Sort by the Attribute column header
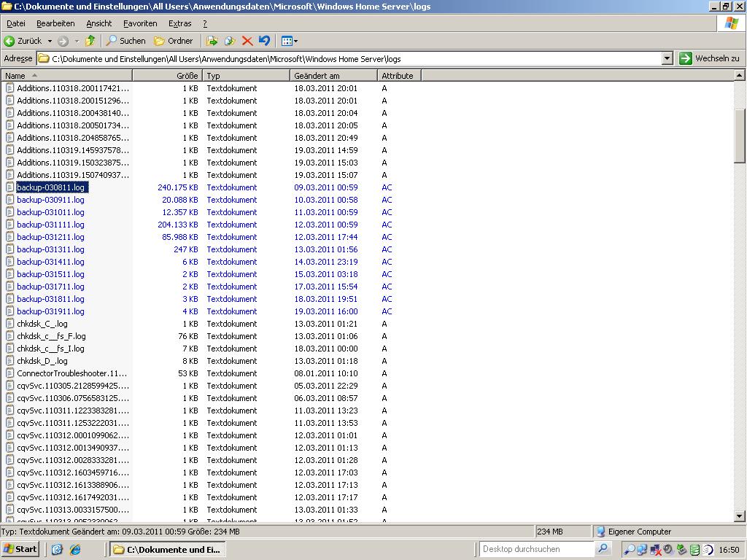This screenshot has height=560, width=747. (399, 75)
